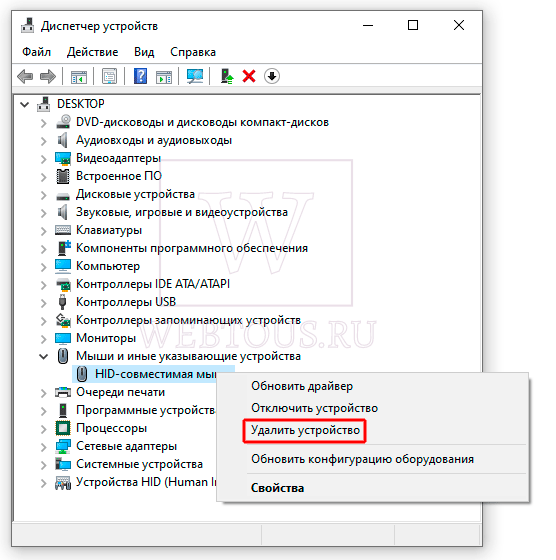Expand the Видеоадаптеры category arrow
Screen dimensions: 556x560
click(44, 159)
